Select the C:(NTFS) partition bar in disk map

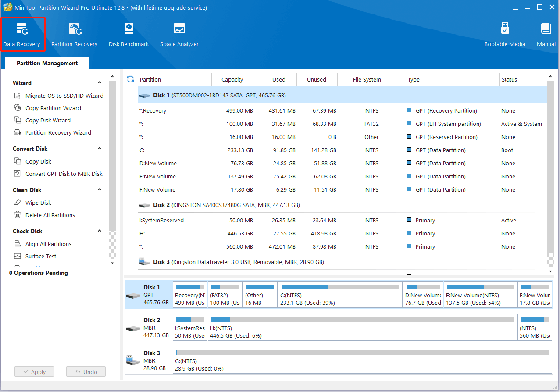(x=340, y=295)
